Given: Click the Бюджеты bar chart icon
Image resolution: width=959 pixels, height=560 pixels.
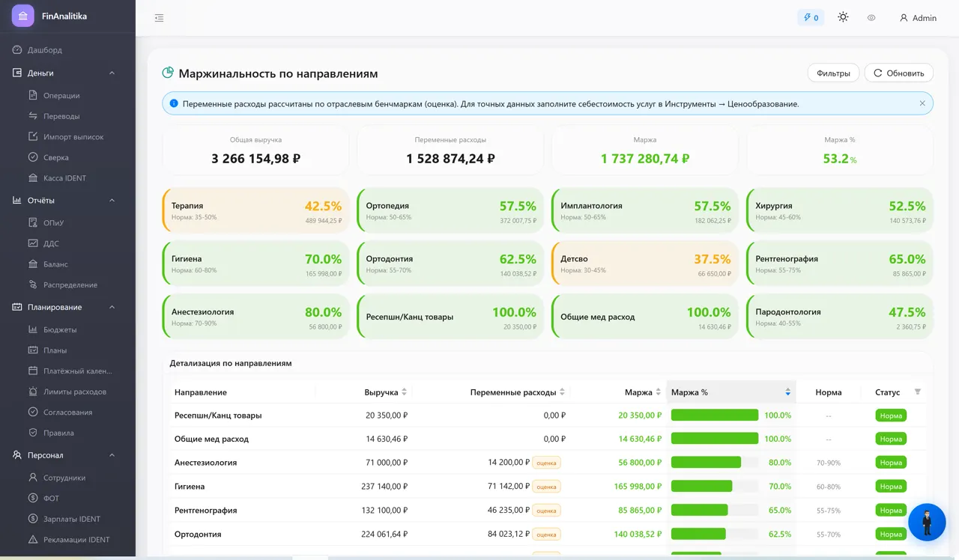Looking at the screenshot, I should pyautogui.click(x=33, y=329).
